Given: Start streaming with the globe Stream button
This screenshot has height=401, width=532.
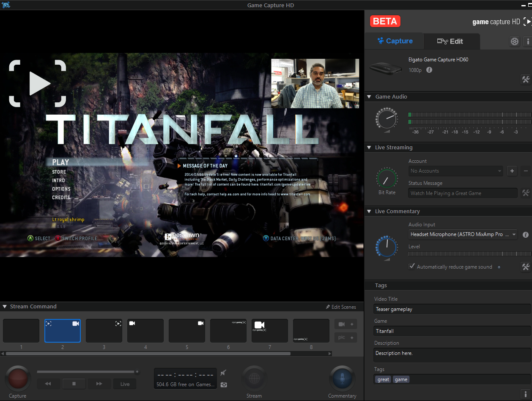Looking at the screenshot, I should pyautogui.click(x=254, y=379).
